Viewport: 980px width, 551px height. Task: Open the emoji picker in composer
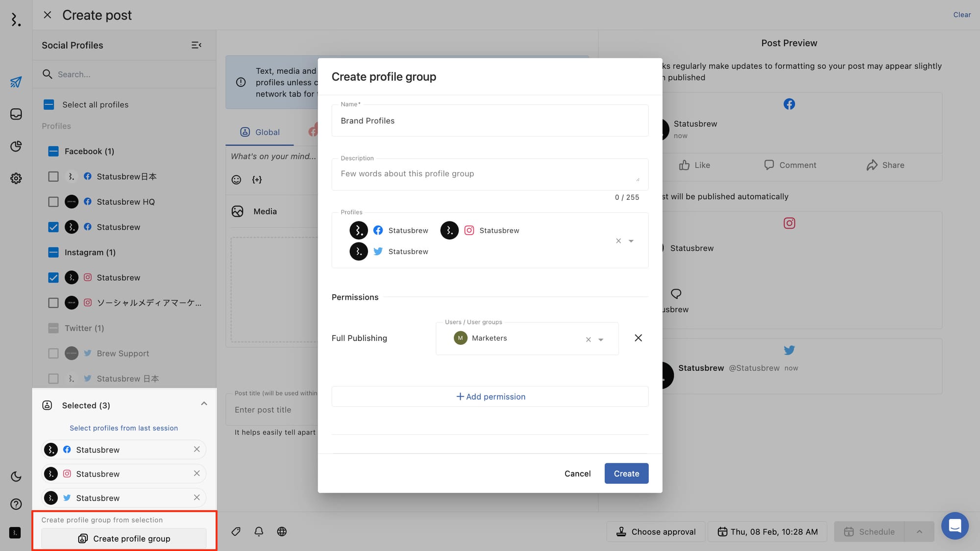coord(236,180)
